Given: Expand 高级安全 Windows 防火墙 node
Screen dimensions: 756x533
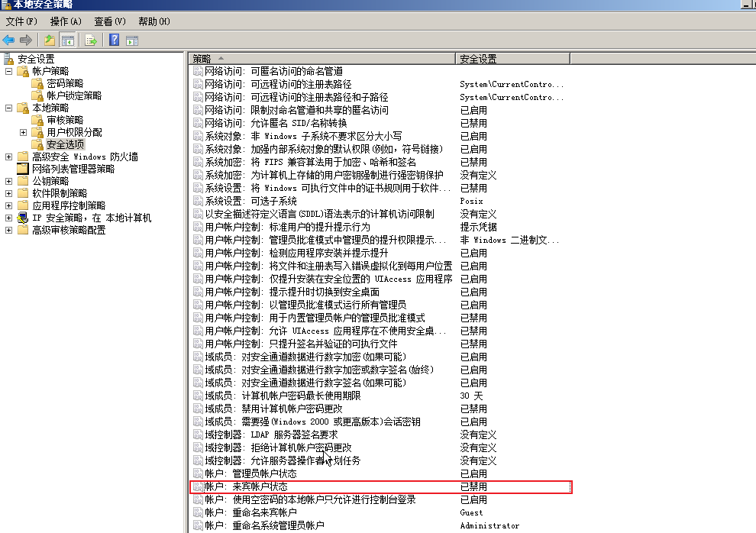Looking at the screenshot, I should 8,157.
